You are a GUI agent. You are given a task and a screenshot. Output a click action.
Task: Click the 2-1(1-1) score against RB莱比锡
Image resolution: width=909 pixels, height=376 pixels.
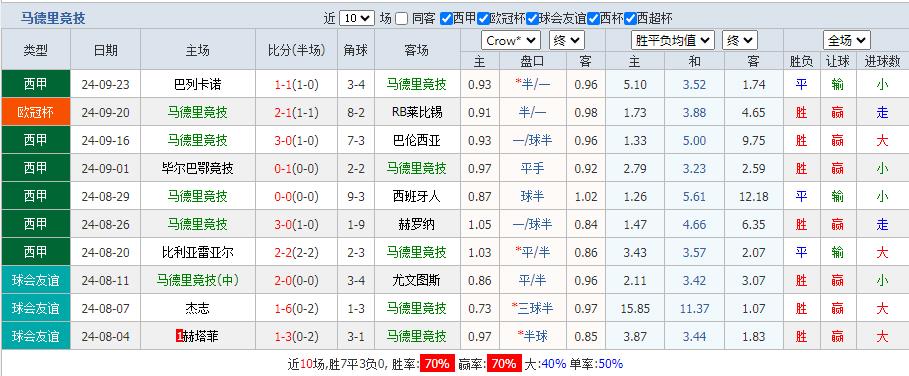click(x=296, y=112)
